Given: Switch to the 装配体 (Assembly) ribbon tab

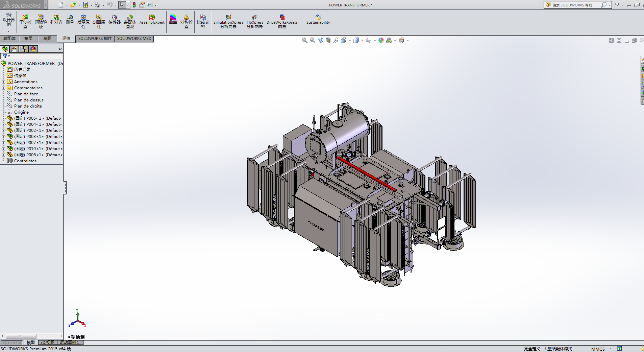Looking at the screenshot, I should [9, 39].
